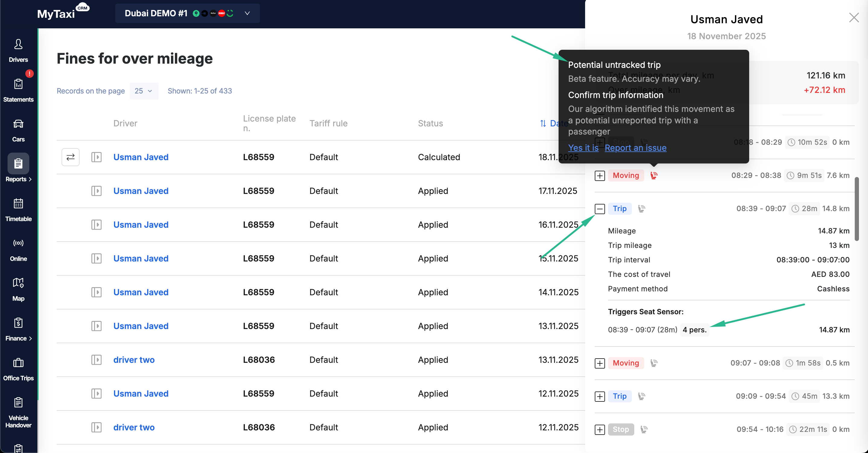Click the +72.12 km over mileage value
868x453 pixels.
tap(824, 90)
